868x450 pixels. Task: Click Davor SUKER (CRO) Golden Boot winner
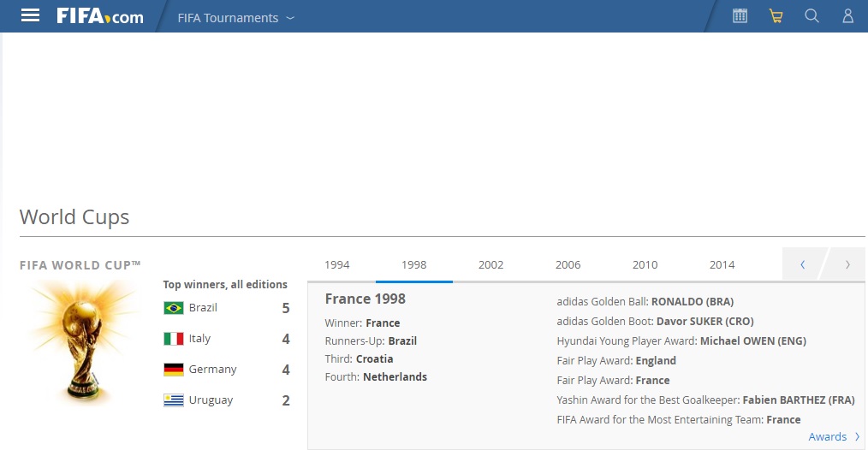(705, 322)
